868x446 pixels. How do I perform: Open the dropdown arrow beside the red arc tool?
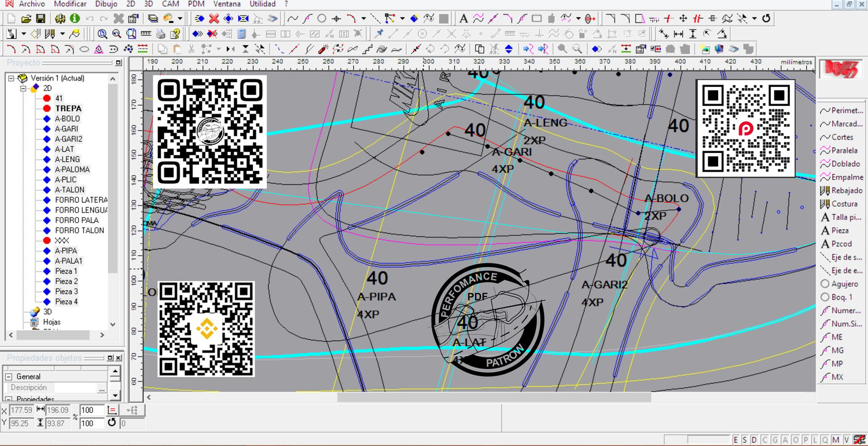coord(363,19)
